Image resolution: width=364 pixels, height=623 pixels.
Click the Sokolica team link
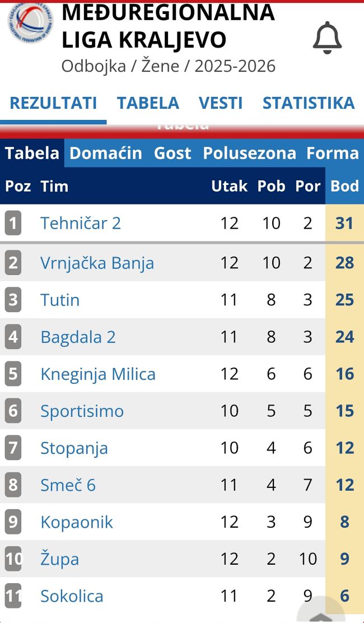point(72,596)
